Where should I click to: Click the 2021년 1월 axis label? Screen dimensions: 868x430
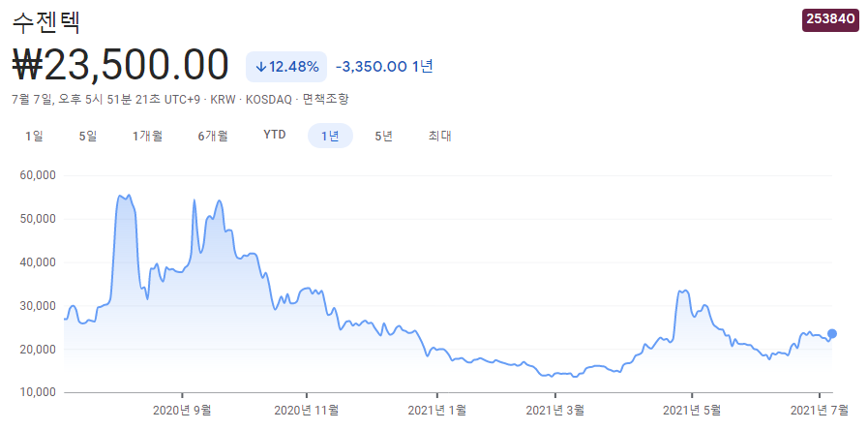(437, 411)
